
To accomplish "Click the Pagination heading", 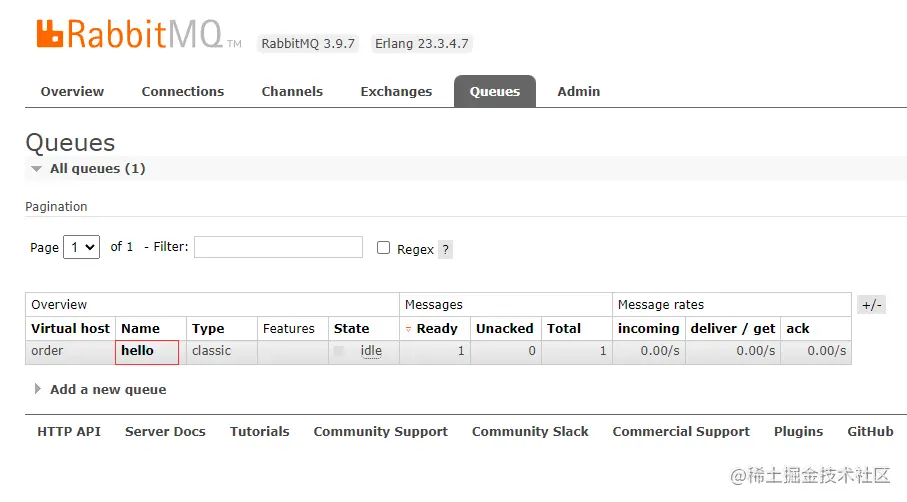I will [56, 206].
